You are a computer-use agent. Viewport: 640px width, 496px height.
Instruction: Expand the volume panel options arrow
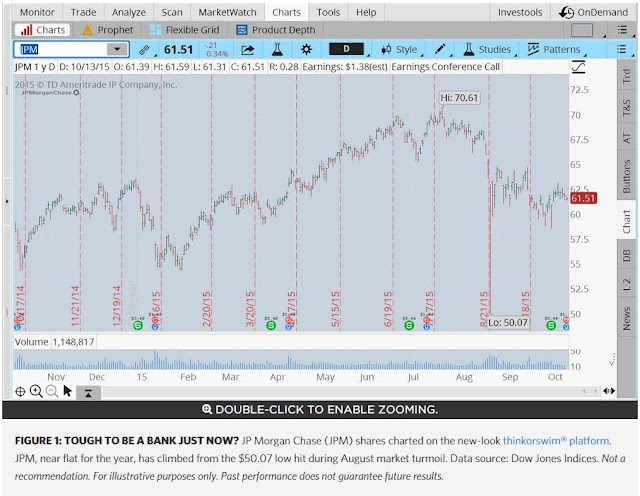click(x=612, y=361)
